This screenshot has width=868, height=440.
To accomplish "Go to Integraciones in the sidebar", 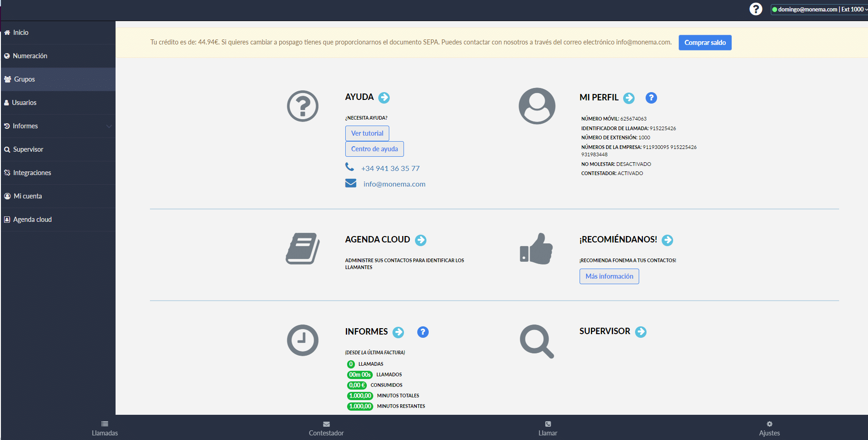I will [32, 173].
